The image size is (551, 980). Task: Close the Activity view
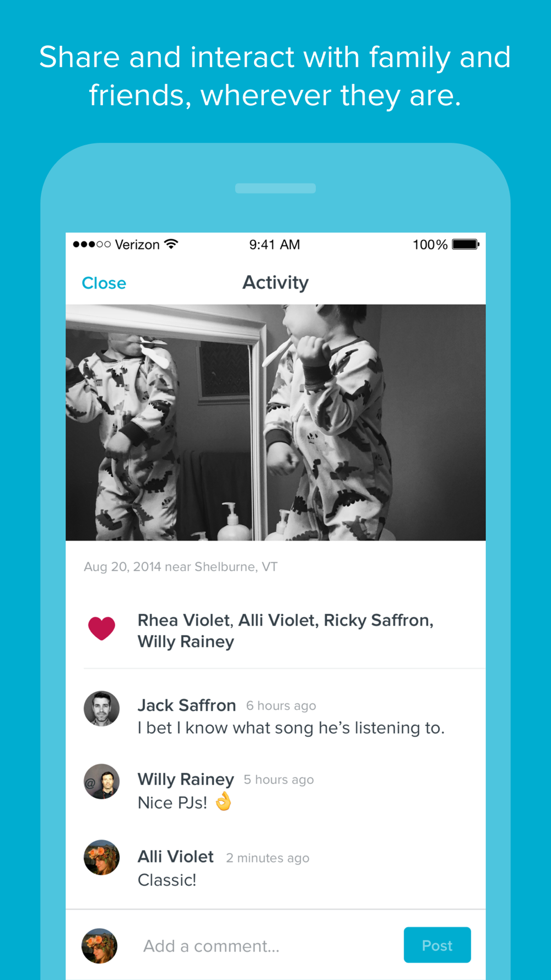pos(104,283)
